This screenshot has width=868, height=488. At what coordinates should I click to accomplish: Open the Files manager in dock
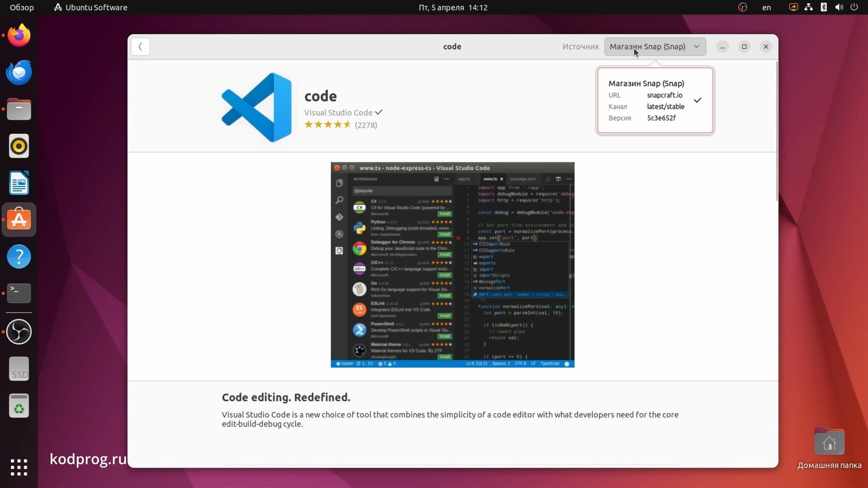(x=19, y=109)
